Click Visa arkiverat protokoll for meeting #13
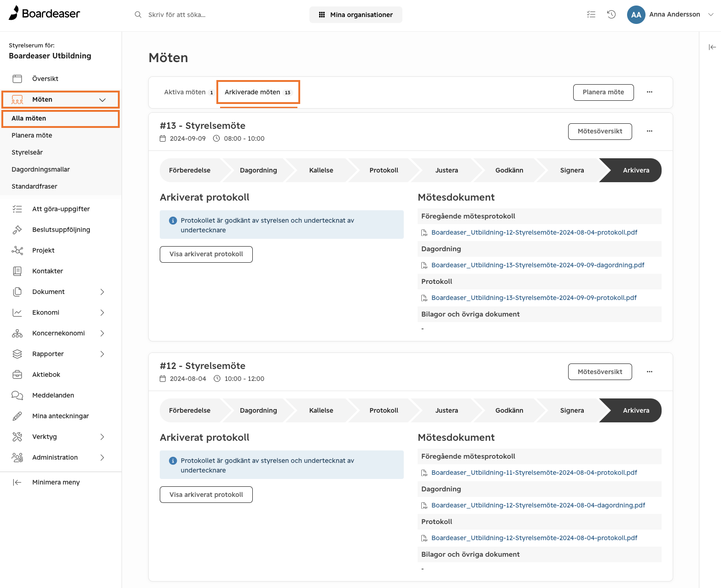Screen dimensions: 721x588 tap(206, 254)
